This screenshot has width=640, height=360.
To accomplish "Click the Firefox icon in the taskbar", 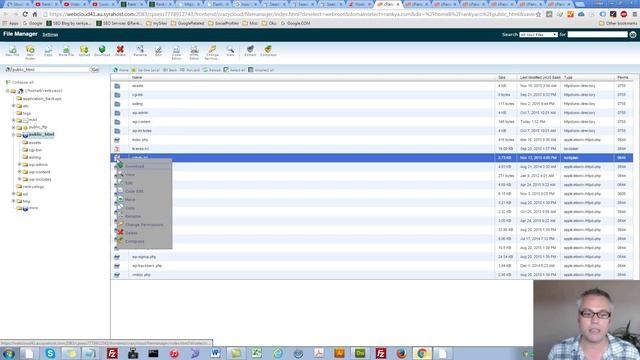I will click(401, 353).
